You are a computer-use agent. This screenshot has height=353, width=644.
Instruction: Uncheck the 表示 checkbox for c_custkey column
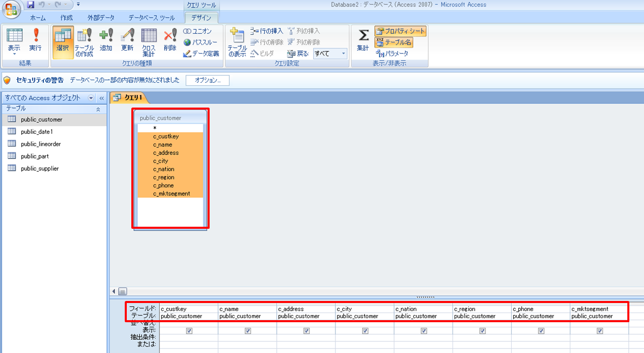coord(189,331)
